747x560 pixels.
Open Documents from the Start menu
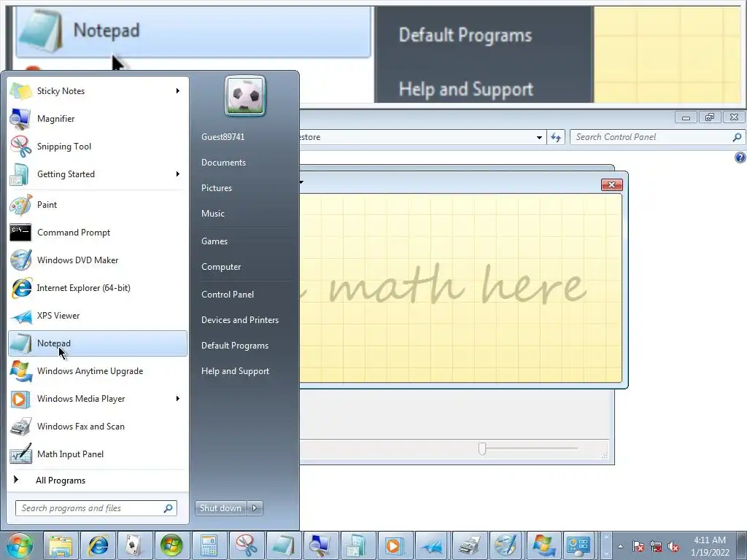point(223,163)
